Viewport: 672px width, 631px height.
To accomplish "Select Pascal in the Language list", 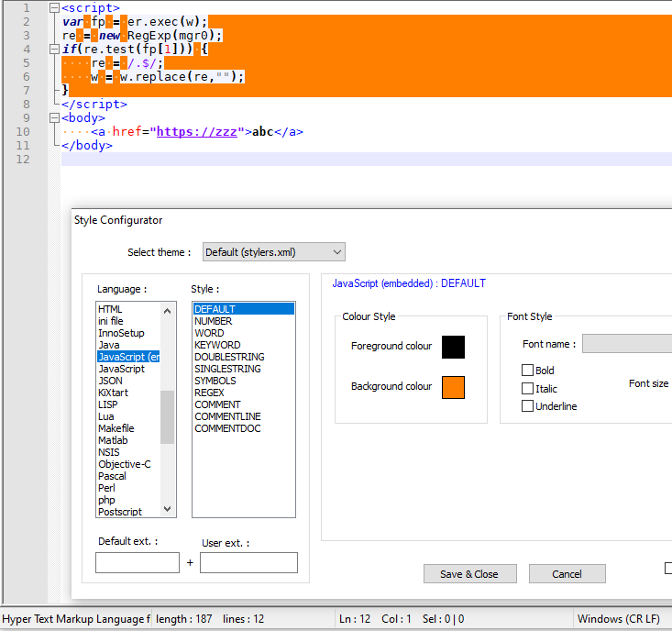I will click(128, 476).
